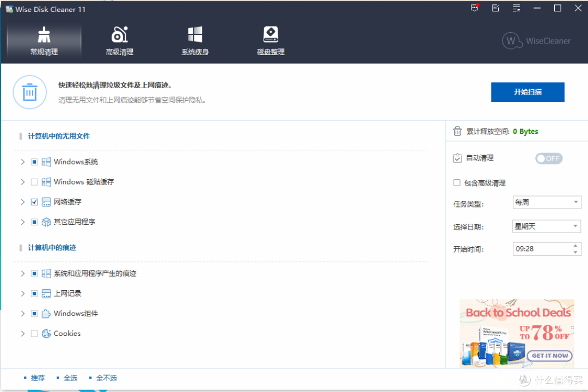Screen dimensions: 588x392
Task: Maximize the Wise Disk Cleaner window
Action: point(558,8)
